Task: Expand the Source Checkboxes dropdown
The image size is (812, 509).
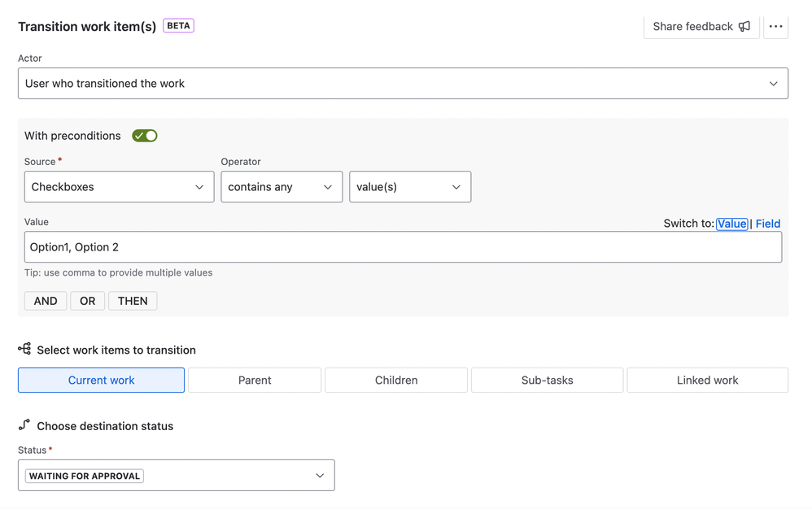Action: 119,187
